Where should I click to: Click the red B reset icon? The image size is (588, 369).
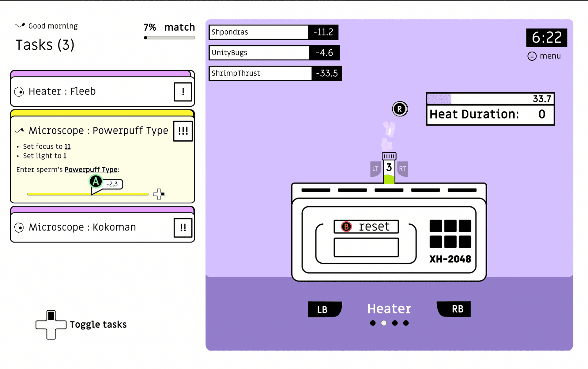click(x=346, y=226)
